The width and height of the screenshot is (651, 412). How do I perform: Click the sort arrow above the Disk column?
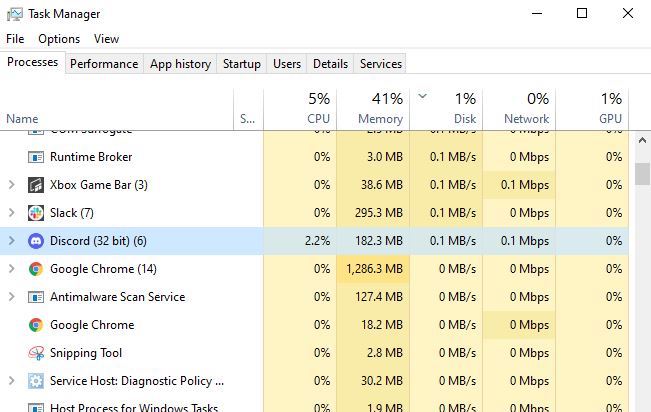(422, 96)
